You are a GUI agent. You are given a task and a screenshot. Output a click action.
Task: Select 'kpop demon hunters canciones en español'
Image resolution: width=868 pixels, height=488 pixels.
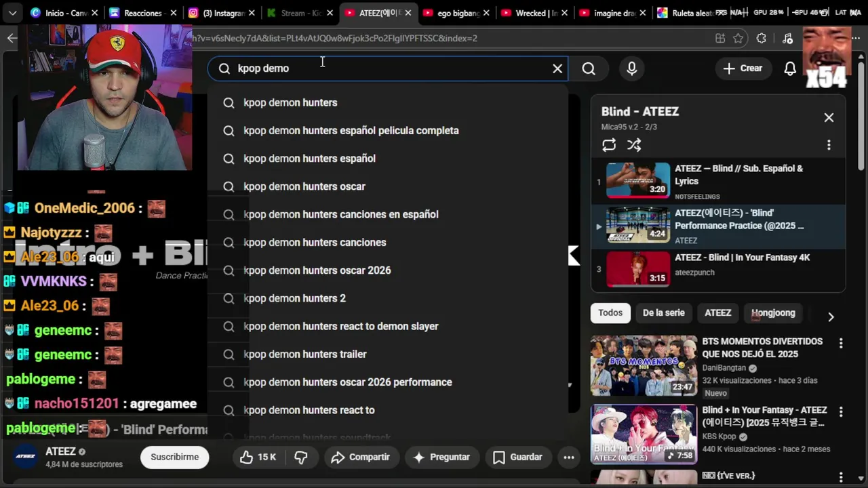(387, 214)
